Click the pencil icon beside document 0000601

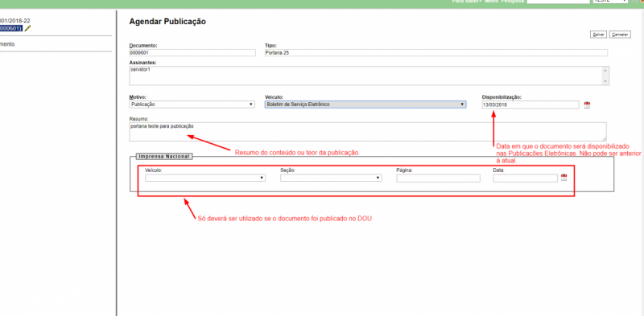tap(27, 28)
